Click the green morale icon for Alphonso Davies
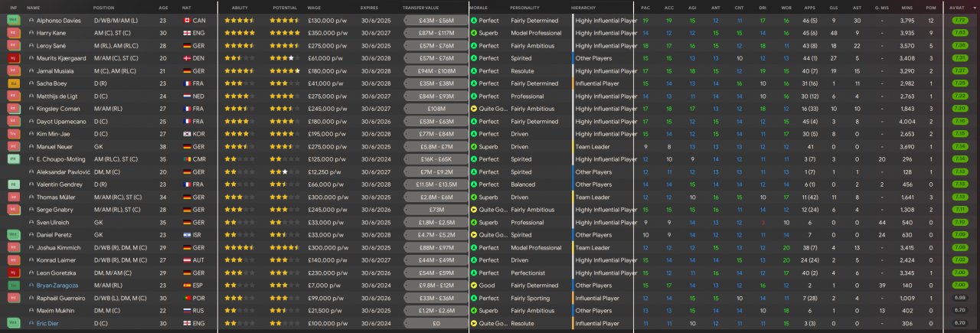The width and height of the screenshot is (980, 333). pyautogui.click(x=474, y=21)
